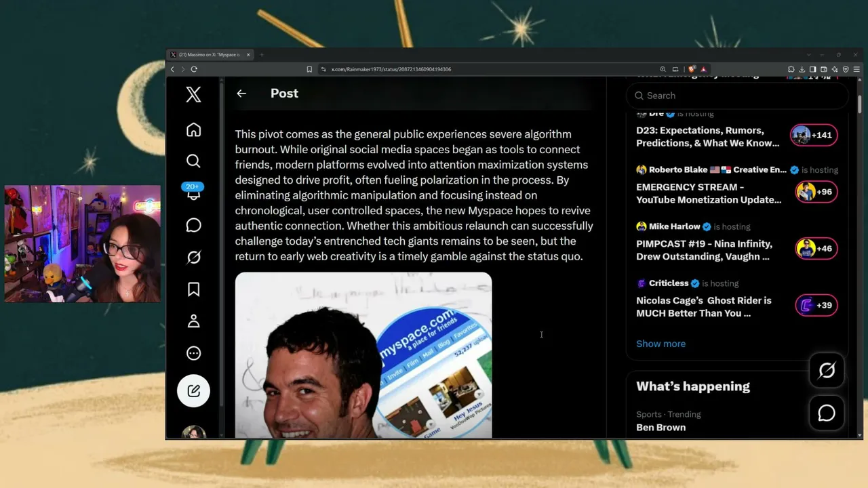Open the Profile icon in sidebar

pyautogui.click(x=193, y=321)
